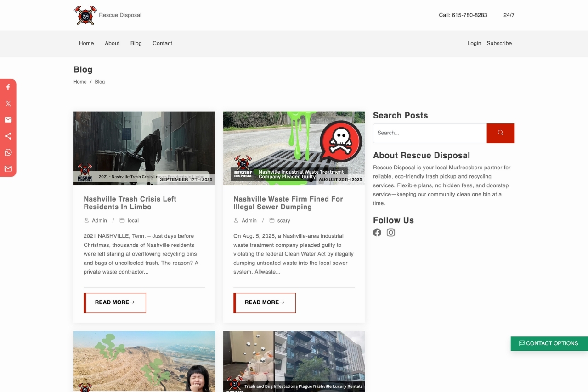Click the red search magnifier button
588x392 pixels.
pos(500,133)
